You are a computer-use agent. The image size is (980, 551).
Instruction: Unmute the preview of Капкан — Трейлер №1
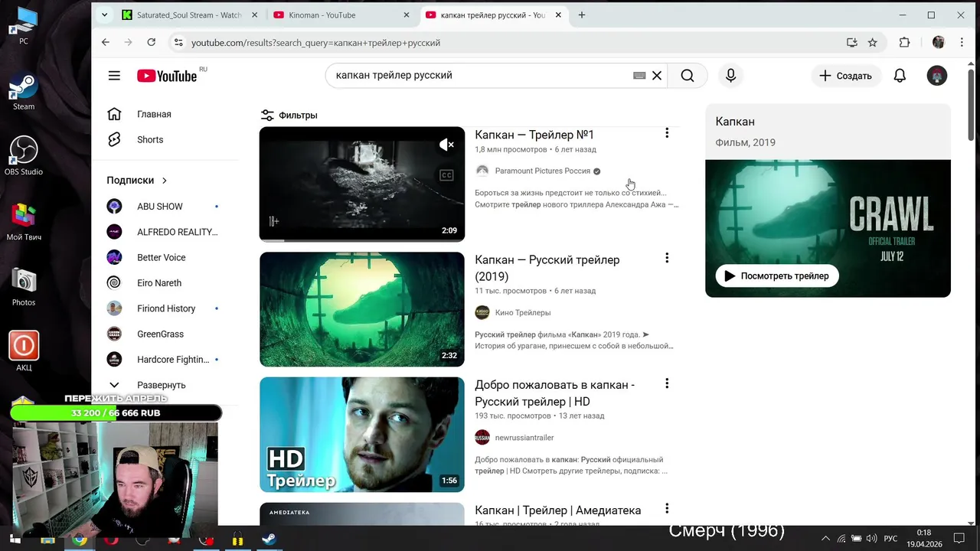pyautogui.click(x=446, y=145)
